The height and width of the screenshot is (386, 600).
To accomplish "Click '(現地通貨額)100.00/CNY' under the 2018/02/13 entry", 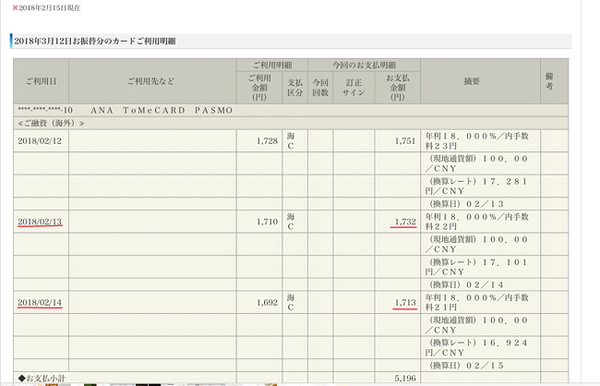I will (x=476, y=244).
